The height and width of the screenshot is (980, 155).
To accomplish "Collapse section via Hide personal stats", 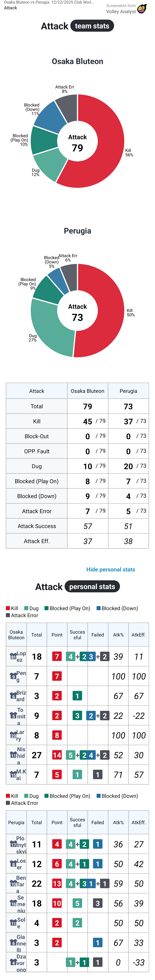I will click(x=111, y=570).
